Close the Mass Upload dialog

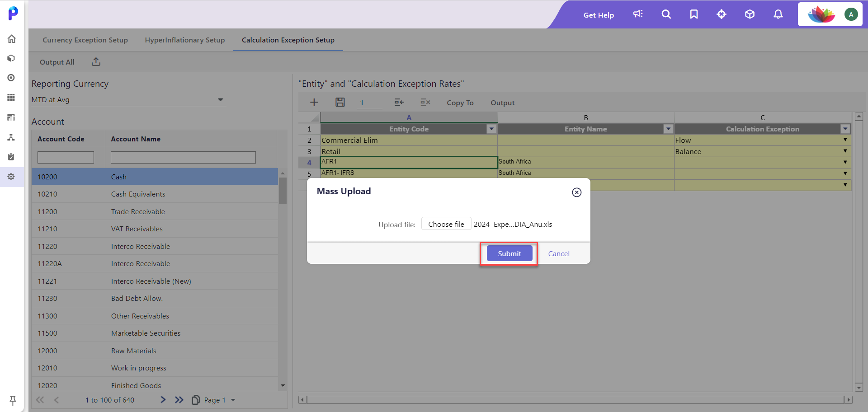(576, 192)
